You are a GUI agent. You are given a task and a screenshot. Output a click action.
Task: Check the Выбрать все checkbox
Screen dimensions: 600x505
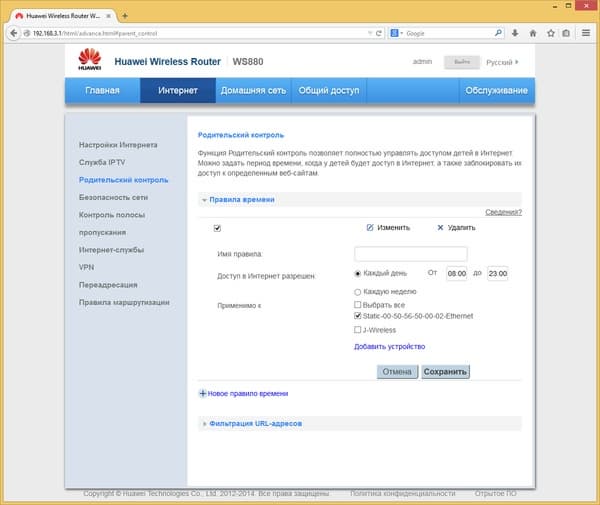click(357, 305)
